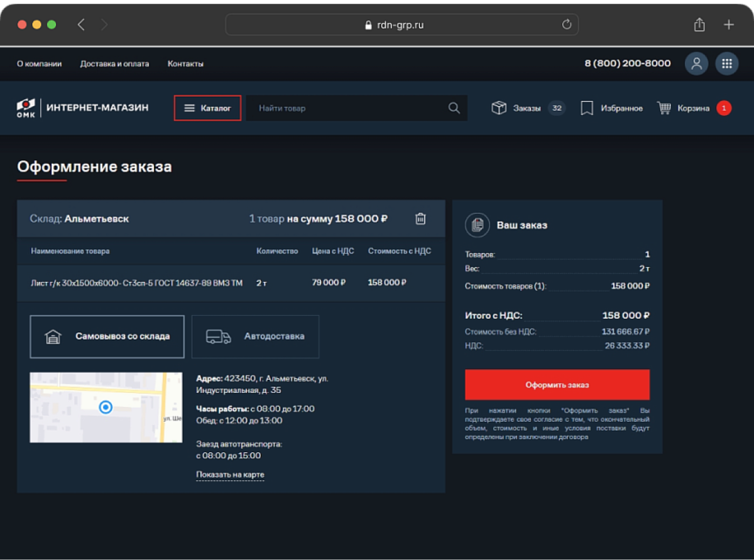Click the blue location pin on the map
This screenshot has width=754, height=560.
(106, 407)
